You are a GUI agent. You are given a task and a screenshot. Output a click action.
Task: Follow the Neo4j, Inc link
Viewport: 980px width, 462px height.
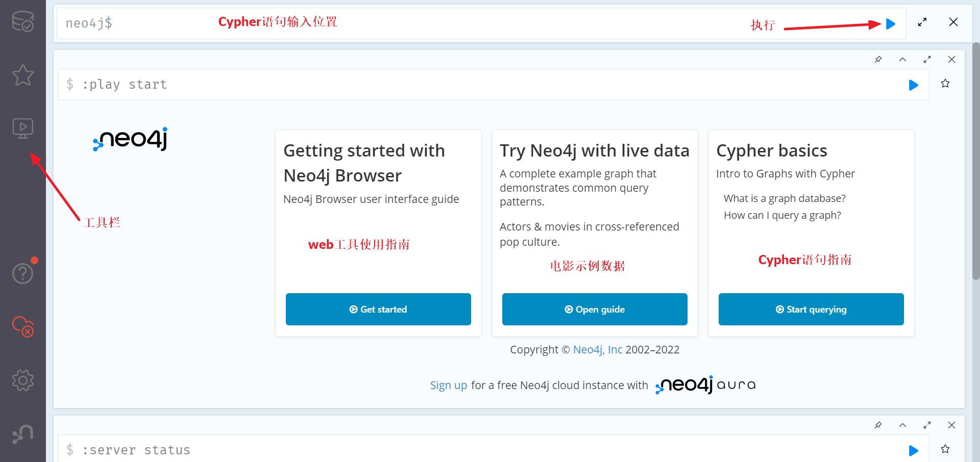598,349
